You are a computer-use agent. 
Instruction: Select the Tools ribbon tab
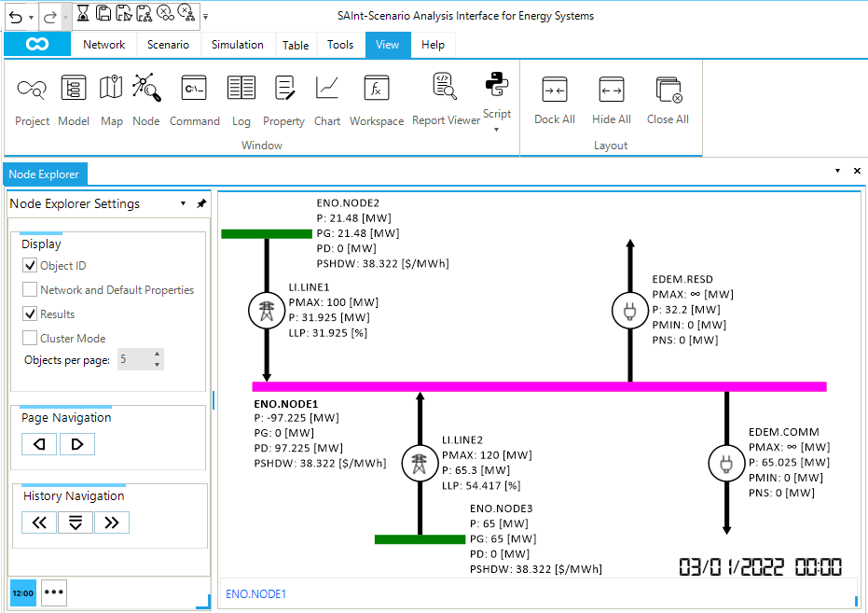pyautogui.click(x=340, y=45)
